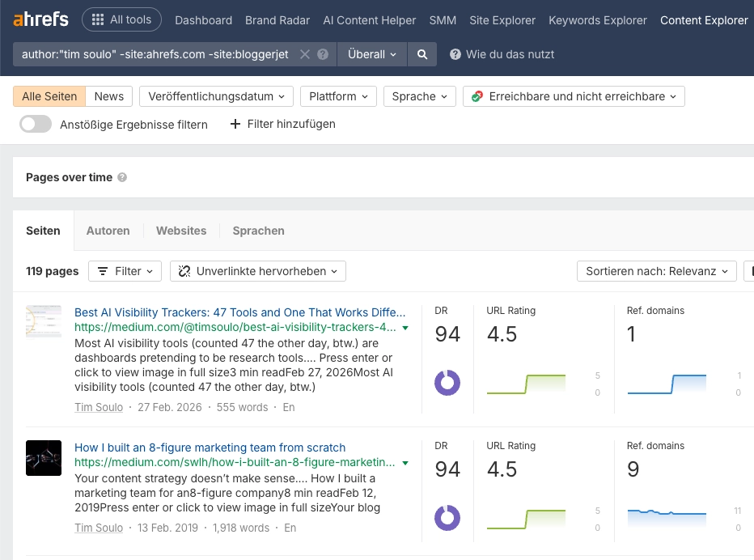Screen dimensions: 754x560
Task: Switch to the Autoren tab
Action: click(108, 231)
